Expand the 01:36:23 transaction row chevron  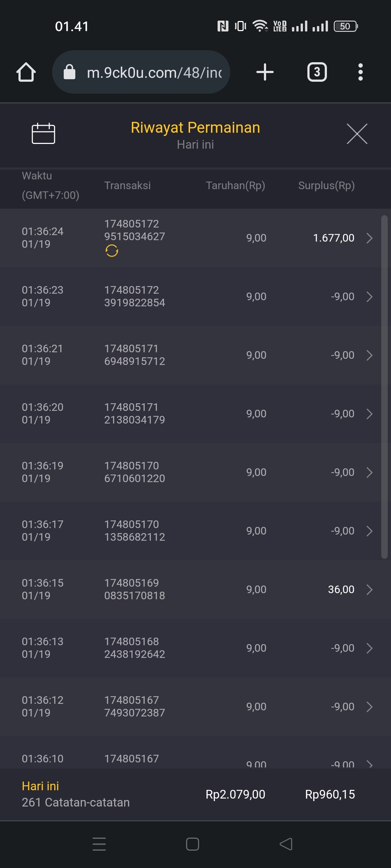click(369, 297)
